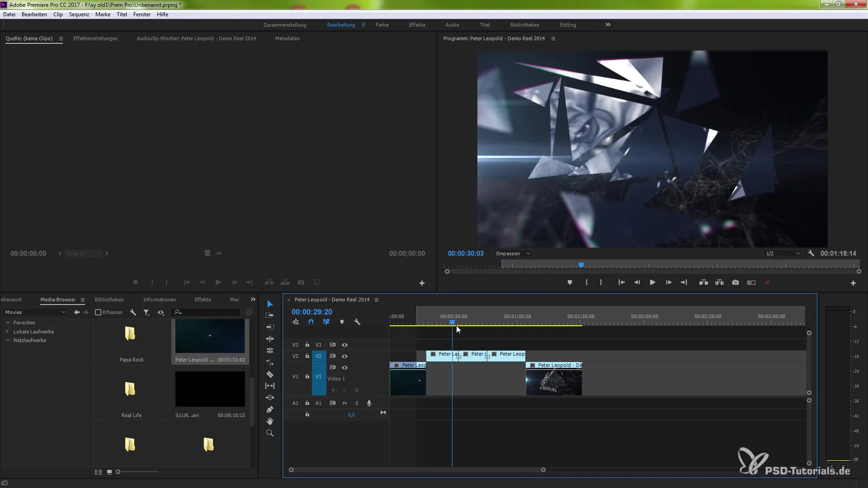Toggle Linked Selection in timeline

tap(326, 322)
